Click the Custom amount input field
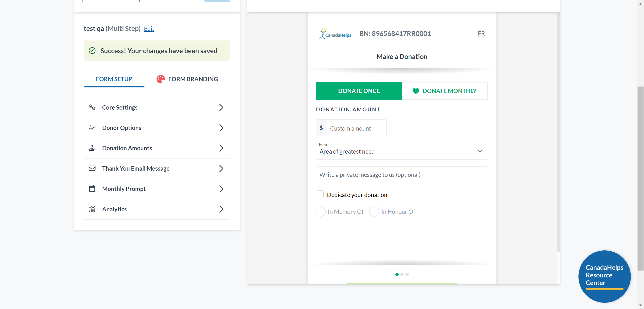Screen dimensions: 644x309 pos(356,128)
